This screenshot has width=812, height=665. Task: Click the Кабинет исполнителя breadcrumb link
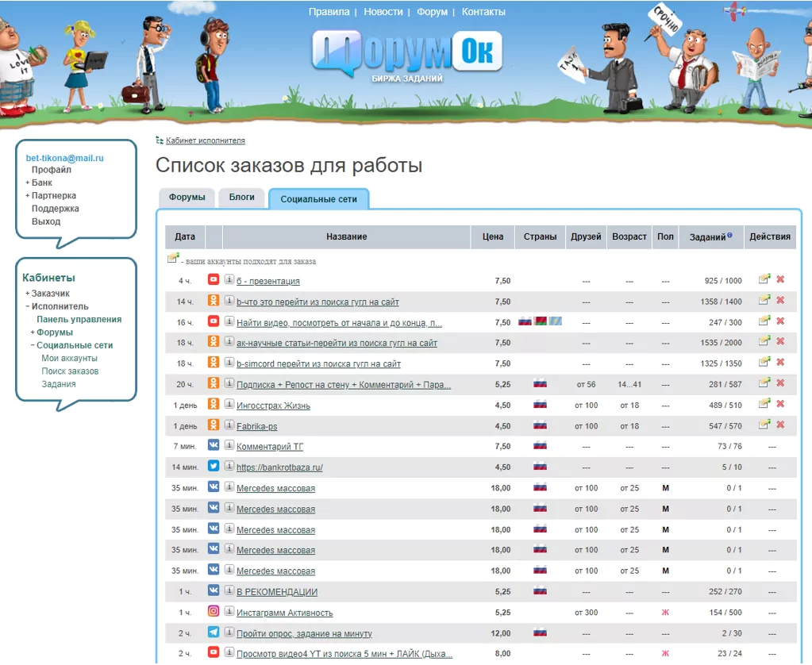pos(205,140)
